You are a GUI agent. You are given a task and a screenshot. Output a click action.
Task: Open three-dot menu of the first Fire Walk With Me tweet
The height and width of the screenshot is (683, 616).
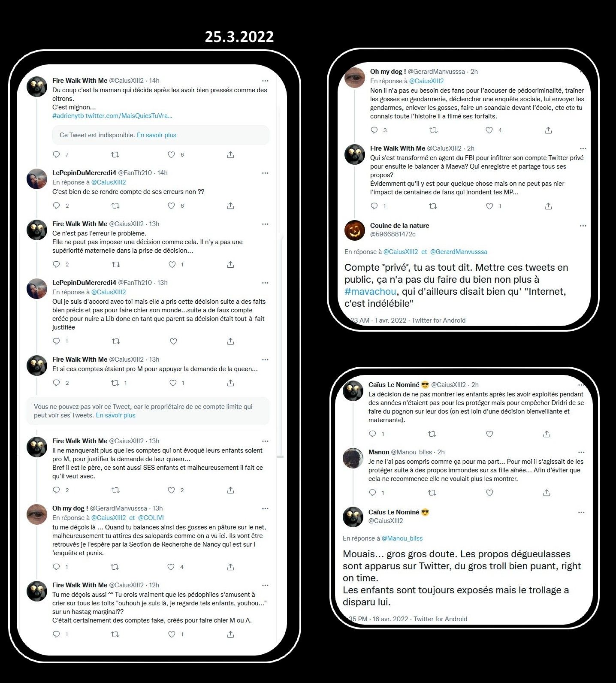point(265,81)
